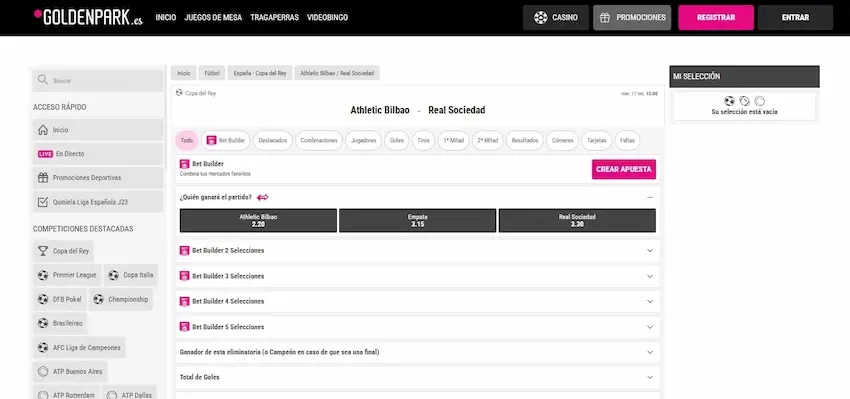Expand Ganador de esta eliminatoria chevron
Screen dimensions: 850x399
coord(650,352)
